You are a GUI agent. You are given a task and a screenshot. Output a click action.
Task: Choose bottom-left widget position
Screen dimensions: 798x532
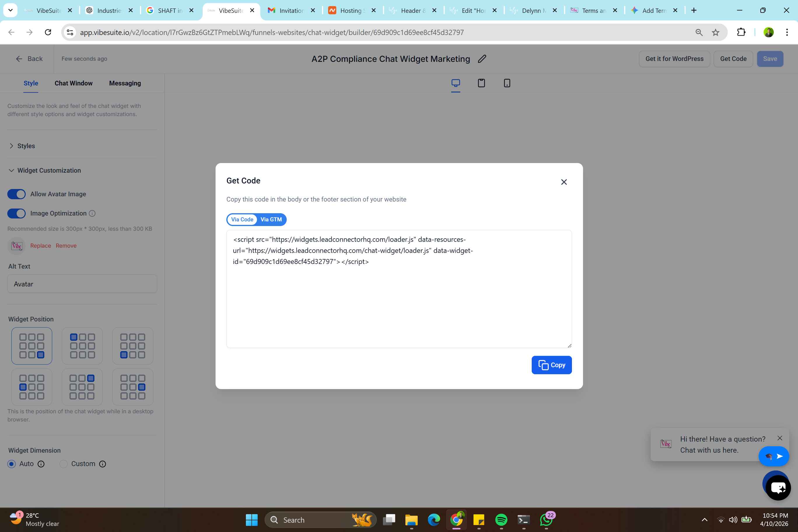pos(133,346)
